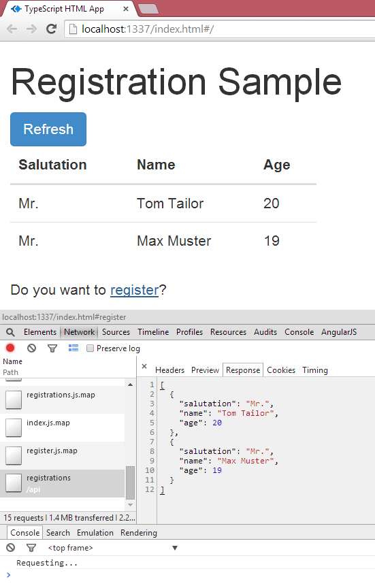The width and height of the screenshot is (375, 588).
Task: Clear the network log icon
Action: [31, 348]
